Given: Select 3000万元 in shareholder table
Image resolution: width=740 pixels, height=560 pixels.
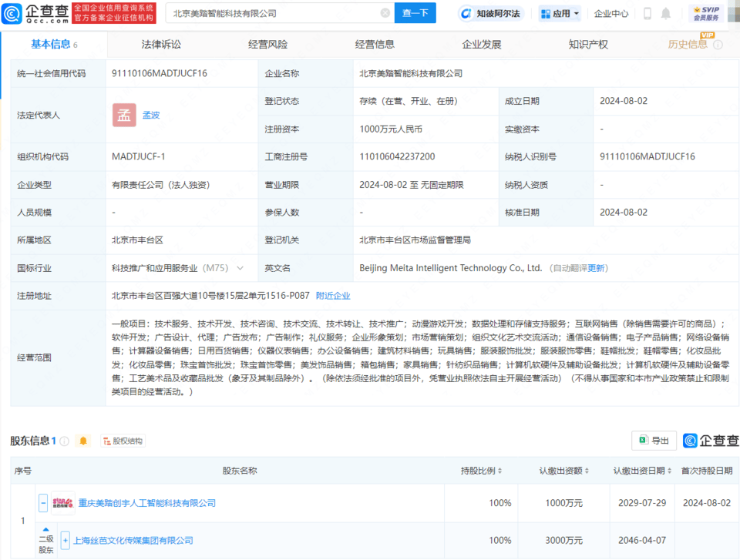Looking at the screenshot, I should (564, 540).
